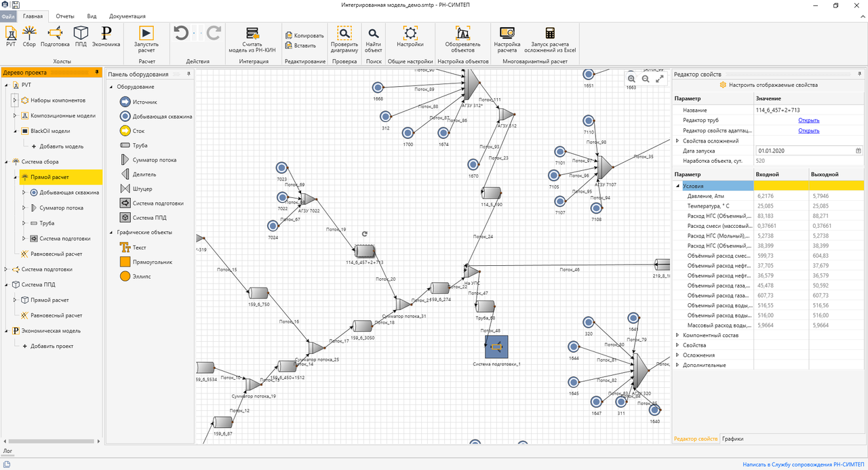The height and width of the screenshot is (470, 868).
Task: Open the Подготовка canvas button
Action: [x=55, y=36]
